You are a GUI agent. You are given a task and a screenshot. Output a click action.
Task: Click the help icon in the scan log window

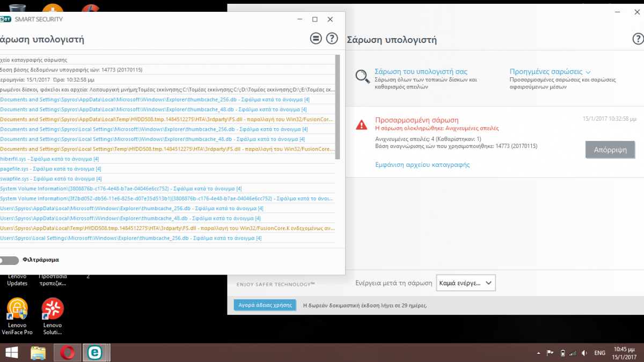[x=332, y=38]
